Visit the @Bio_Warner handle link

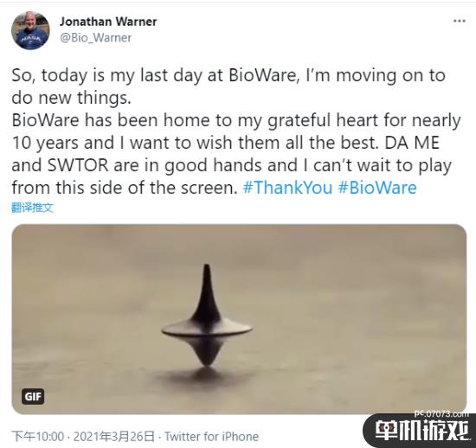coord(95,38)
